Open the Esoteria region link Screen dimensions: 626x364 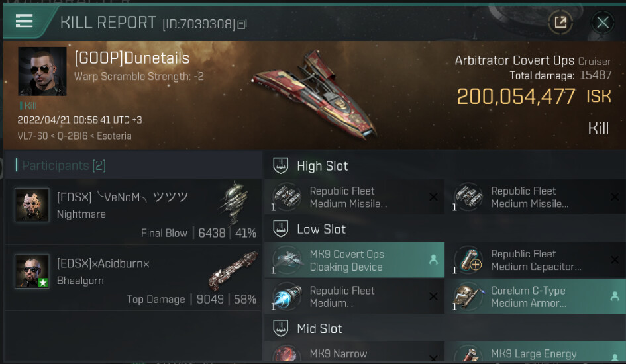115,136
